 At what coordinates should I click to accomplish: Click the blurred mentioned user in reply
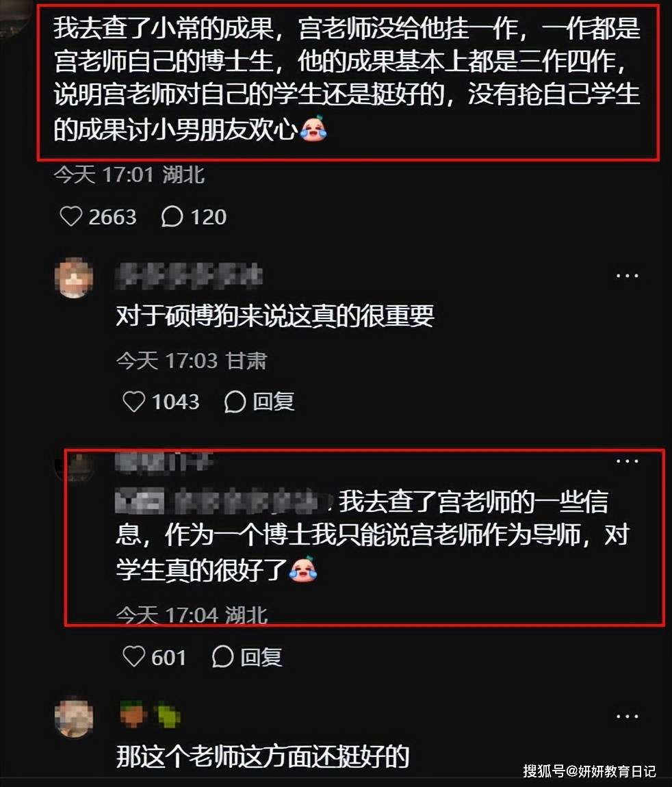coord(223,502)
